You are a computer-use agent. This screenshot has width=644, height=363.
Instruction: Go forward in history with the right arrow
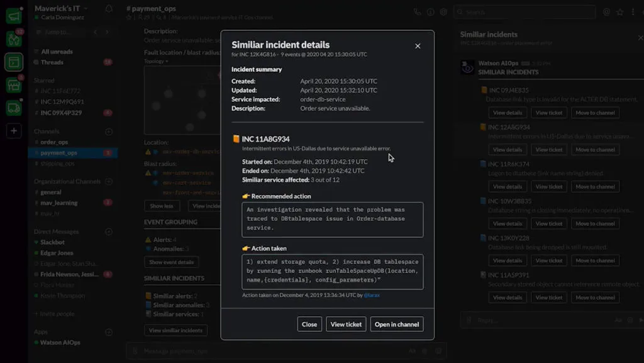click(107, 32)
